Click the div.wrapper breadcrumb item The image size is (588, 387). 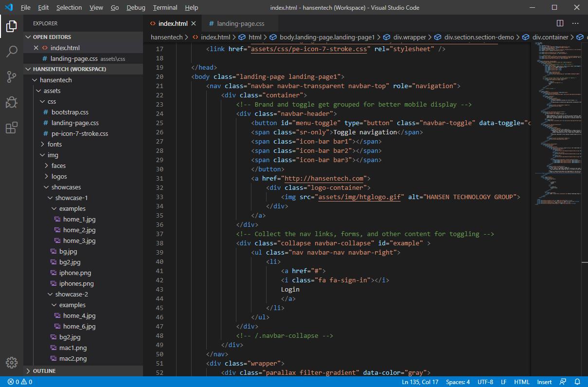[x=409, y=37]
